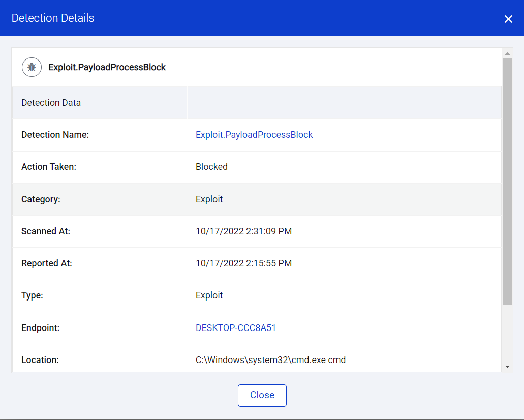Screen dimensions: 524x420
Task: Select the Detection Data header row
Action: [x=51, y=102]
